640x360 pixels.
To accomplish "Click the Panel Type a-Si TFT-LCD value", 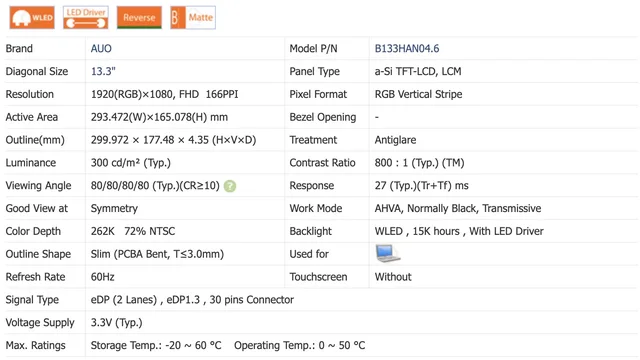I will pyautogui.click(x=418, y=71).
